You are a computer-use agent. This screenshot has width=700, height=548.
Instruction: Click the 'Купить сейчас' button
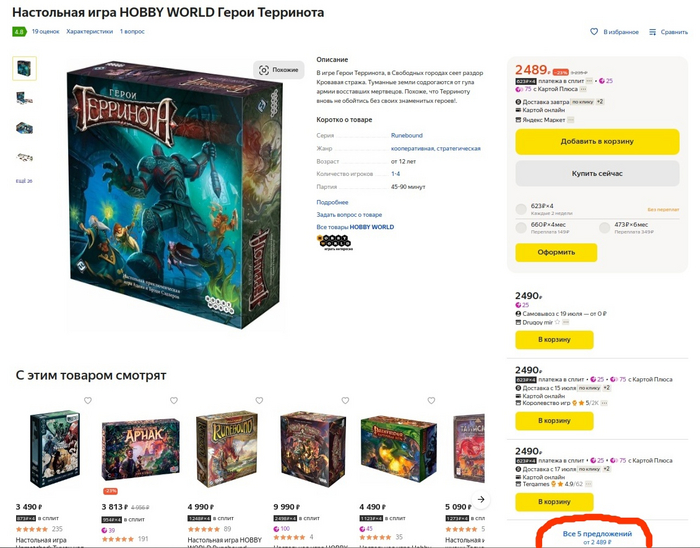click(597, 174)
